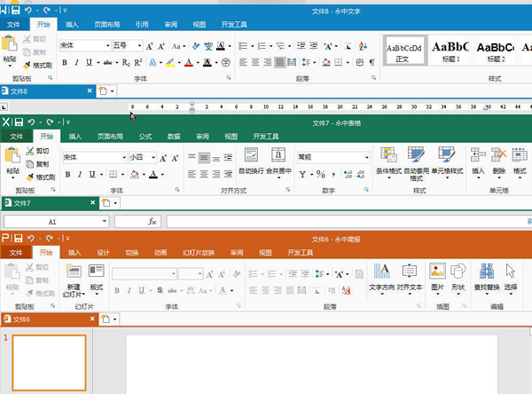The image size is (532, 394).
Task: Select slide 1 thumbnail in the panel
Action: (49, 362)
